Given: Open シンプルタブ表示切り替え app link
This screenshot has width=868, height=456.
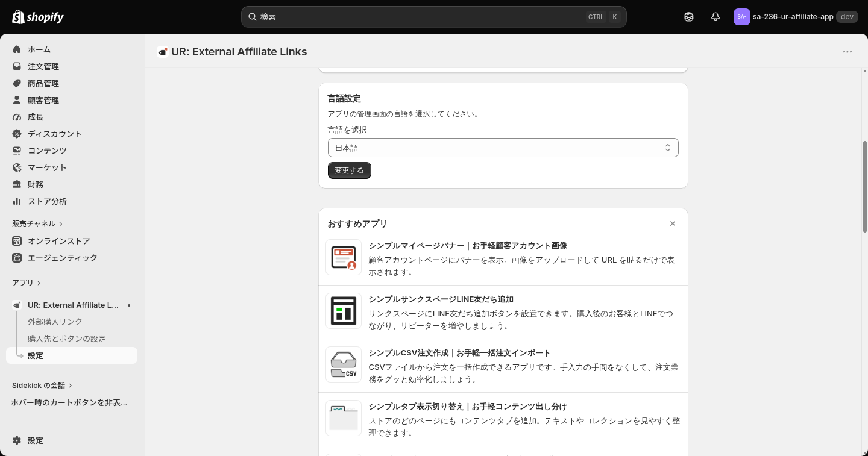Looking at the screenshot, I should 468,407.
